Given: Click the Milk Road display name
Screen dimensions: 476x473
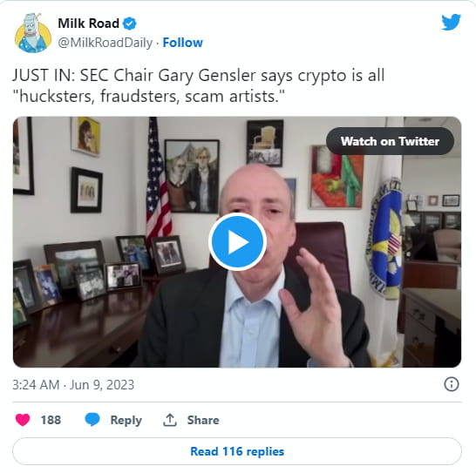Looking at the screenshot, I should tap(88, 24).
